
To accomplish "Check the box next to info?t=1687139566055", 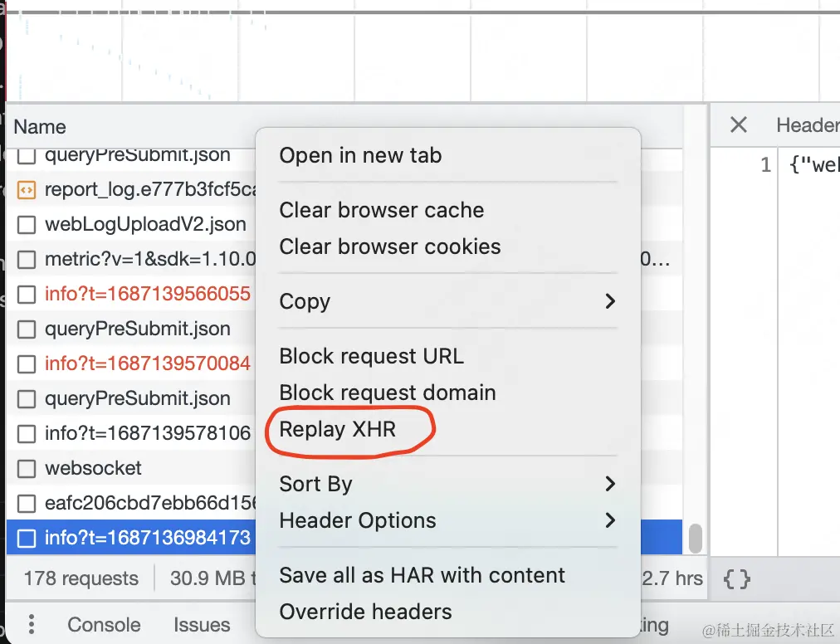I will [27, 295].
